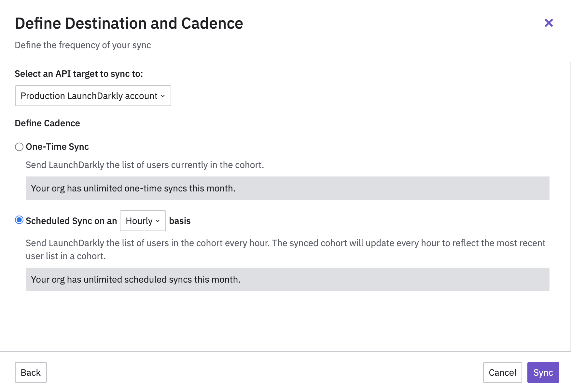Click the Cancel button
The width and height of the screenshot is (571, 392).
(x=502, y=372)
